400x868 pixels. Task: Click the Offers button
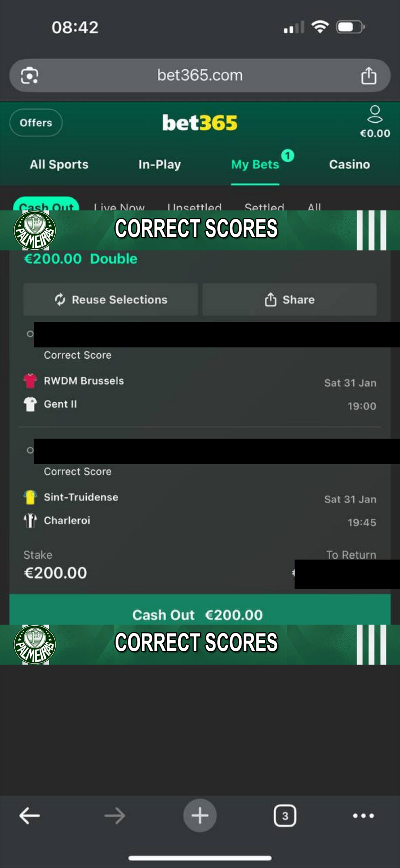point(36,123)
